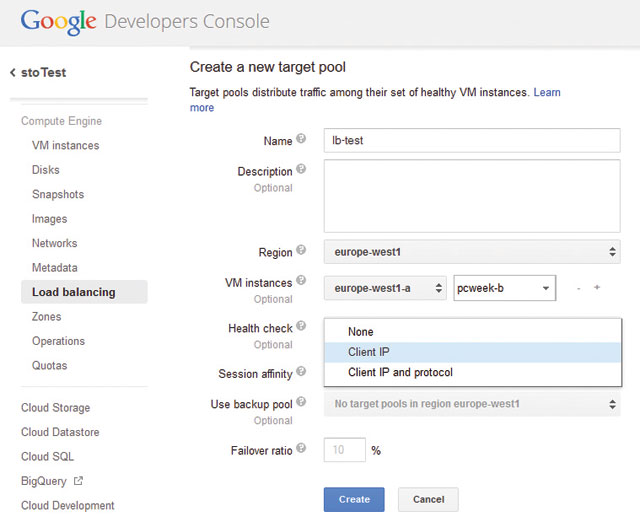
Task: Open BigQuery in the sidebar
Action: [44, 481]
